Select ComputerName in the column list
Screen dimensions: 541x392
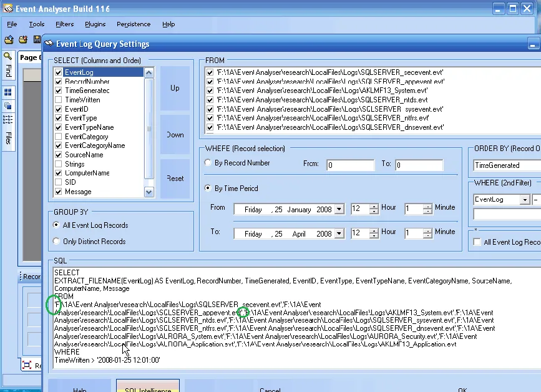pos(87,174)
